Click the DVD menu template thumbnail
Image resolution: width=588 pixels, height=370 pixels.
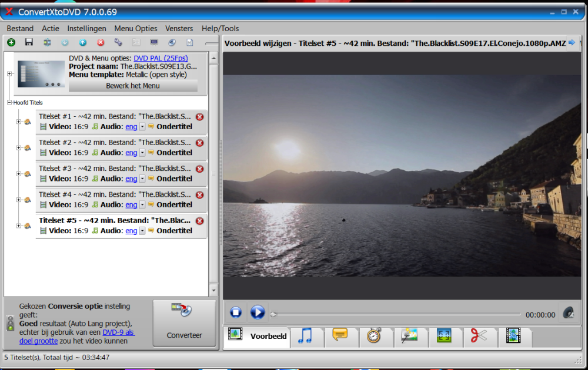pyautogui.click(x=41, y=73)
